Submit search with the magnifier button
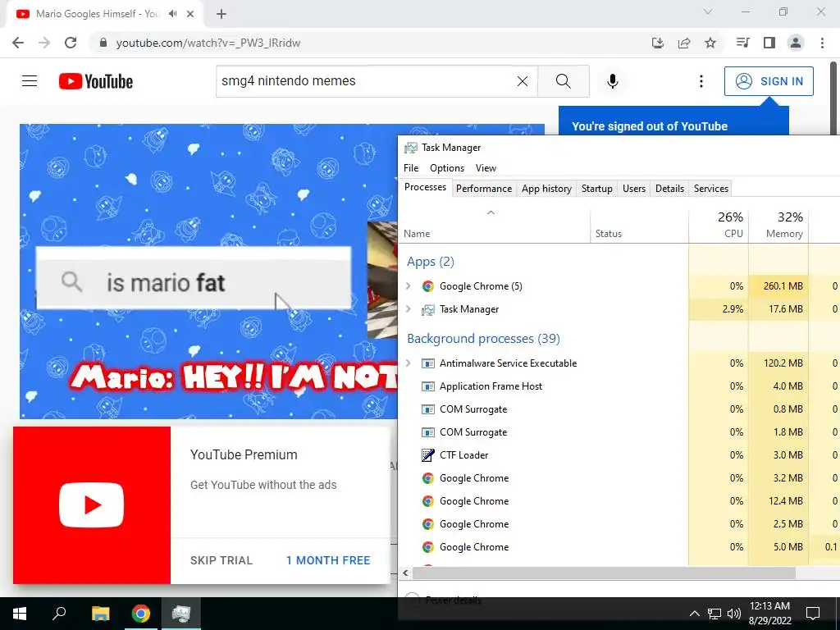The height and width of the screenshot is (630, 840). click(563, 81)
